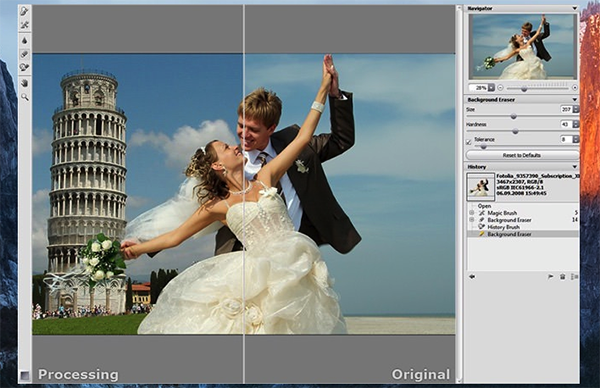The image size is (600, 388).
Task: Select the History Brush tool
Action: (24, 67)
